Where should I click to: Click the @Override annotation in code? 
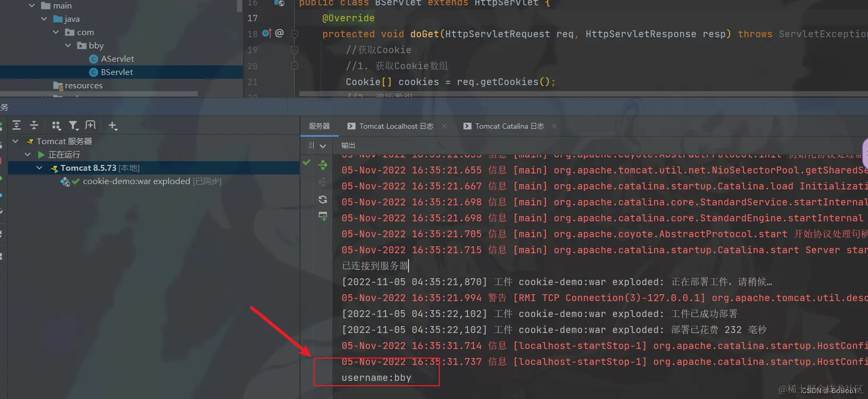[x=348, y=18]
